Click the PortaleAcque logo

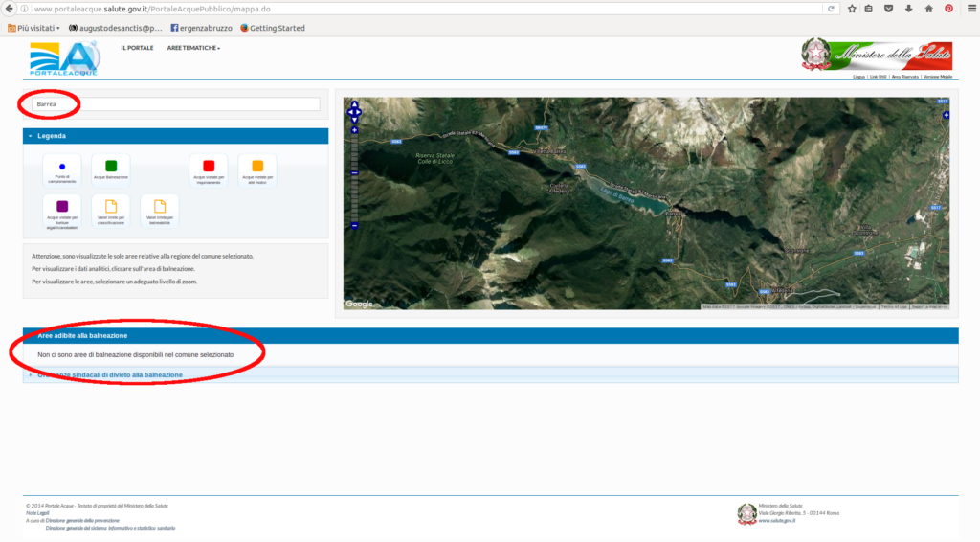click(x=64, y=58)
